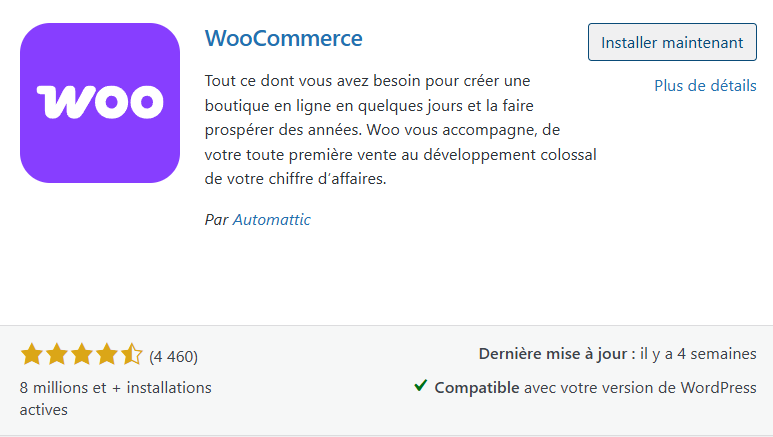Click the half-filled fifth rating star
Viewport: 773px width, 437px height.
coord(132,355)
